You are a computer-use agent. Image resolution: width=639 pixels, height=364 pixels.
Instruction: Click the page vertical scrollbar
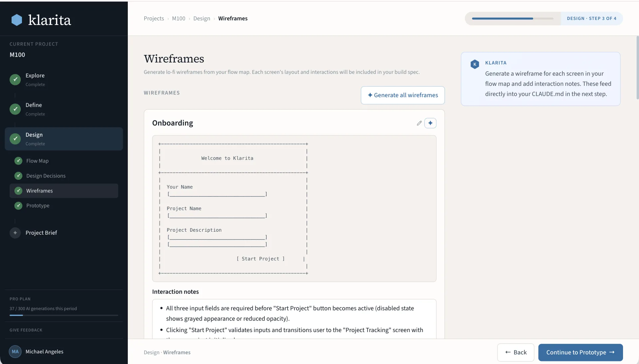click(637, 68)
